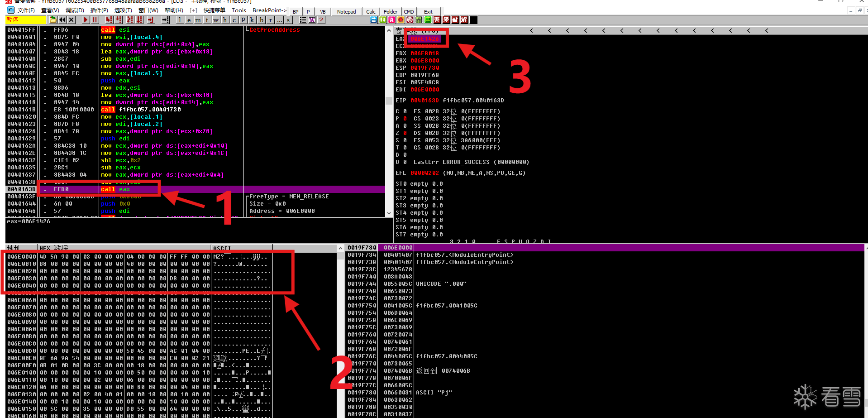Open Call stack window with K

253,20
